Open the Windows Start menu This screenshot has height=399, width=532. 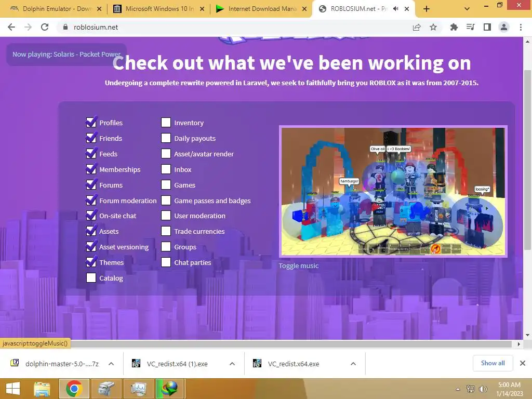coord(13,389)
